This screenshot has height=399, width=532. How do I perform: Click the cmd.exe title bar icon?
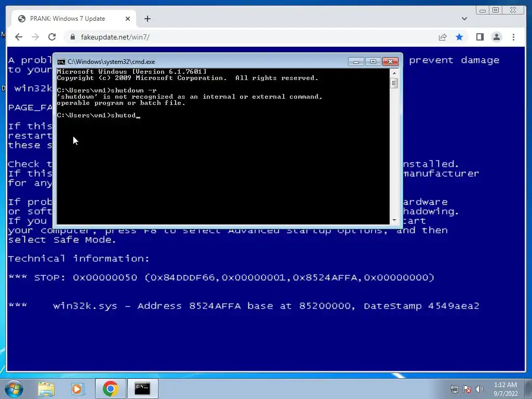pos(61,62)
